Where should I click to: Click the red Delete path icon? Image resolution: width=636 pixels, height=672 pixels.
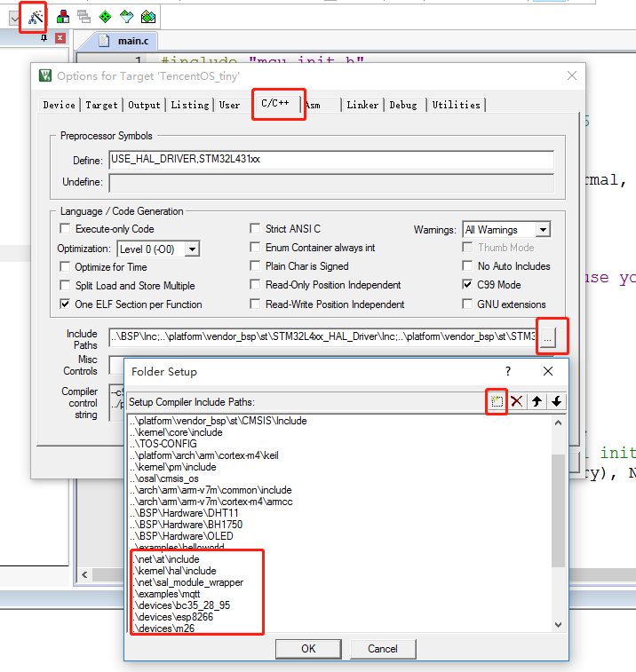pyautogui.click(x=517, y=401)
